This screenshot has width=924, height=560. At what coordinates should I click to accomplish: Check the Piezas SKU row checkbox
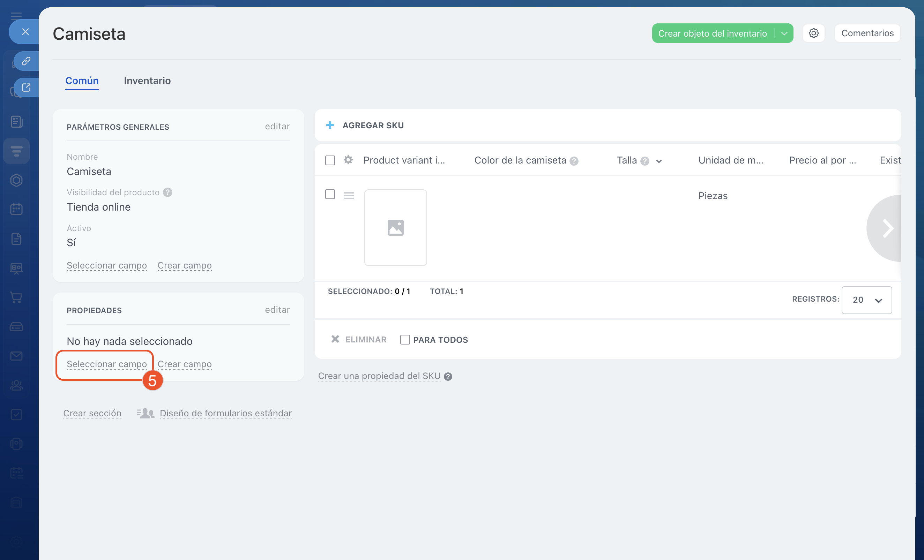coord(330,194)
